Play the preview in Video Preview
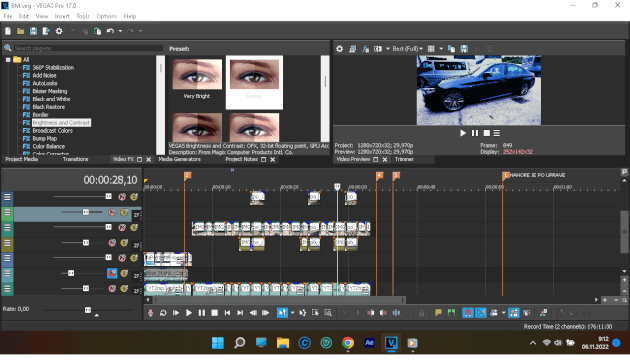Screen dimensions: 630x360 pyautogui.click(x=463, y=133)
